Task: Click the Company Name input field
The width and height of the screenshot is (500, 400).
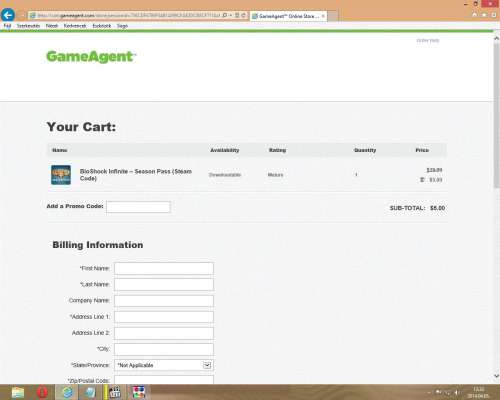Action: [164, 301]
